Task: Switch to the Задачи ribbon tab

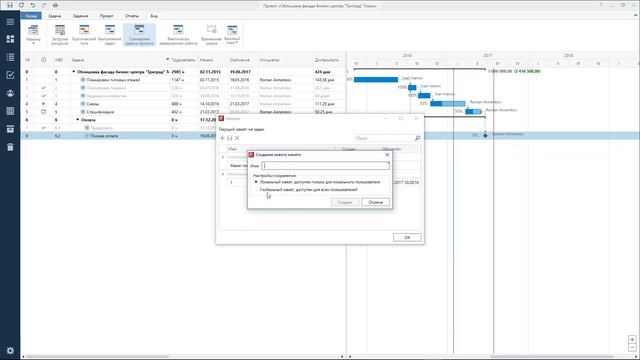Action: pyautogui.click(x=55, y=16)
